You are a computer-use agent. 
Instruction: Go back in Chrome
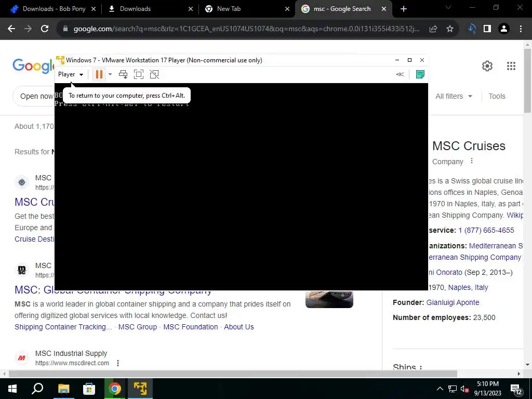click(x=11, y=29)
